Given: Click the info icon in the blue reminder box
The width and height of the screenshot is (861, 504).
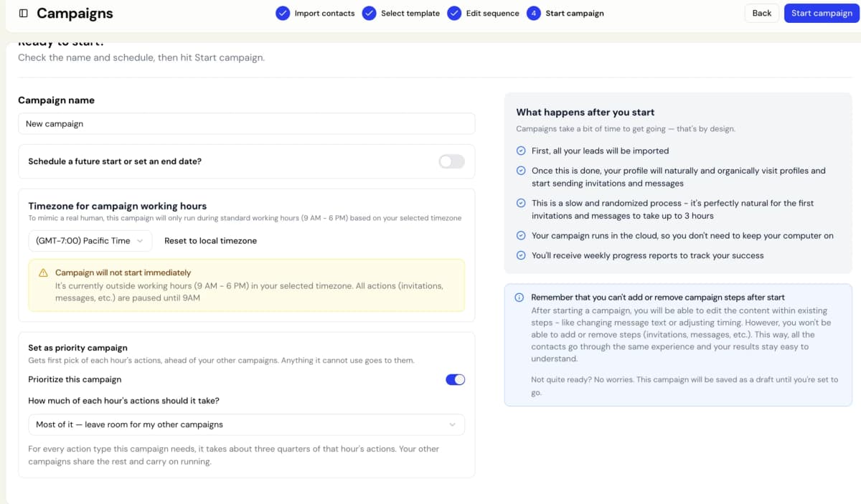Looking at the screenshot, I should tap(519, 298).
